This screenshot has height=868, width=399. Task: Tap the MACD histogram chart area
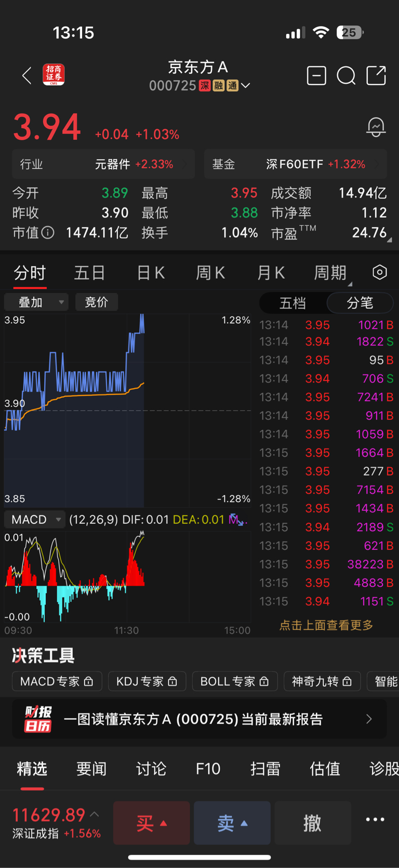pyautogui.click(x=127, y=576)
